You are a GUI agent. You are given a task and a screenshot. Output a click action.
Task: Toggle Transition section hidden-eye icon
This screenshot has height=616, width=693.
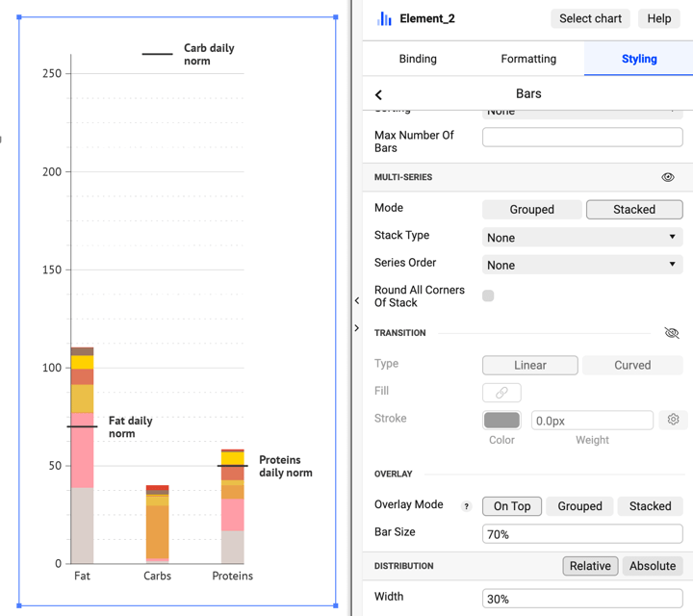[672, 333]
